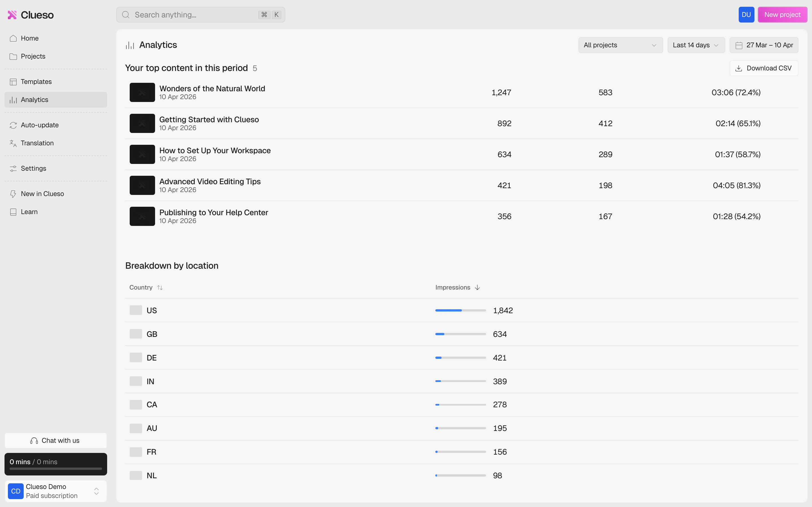Screen dimensions: 812x507
Task: Click the Clueso logo icon
Action: pos(12,15)
